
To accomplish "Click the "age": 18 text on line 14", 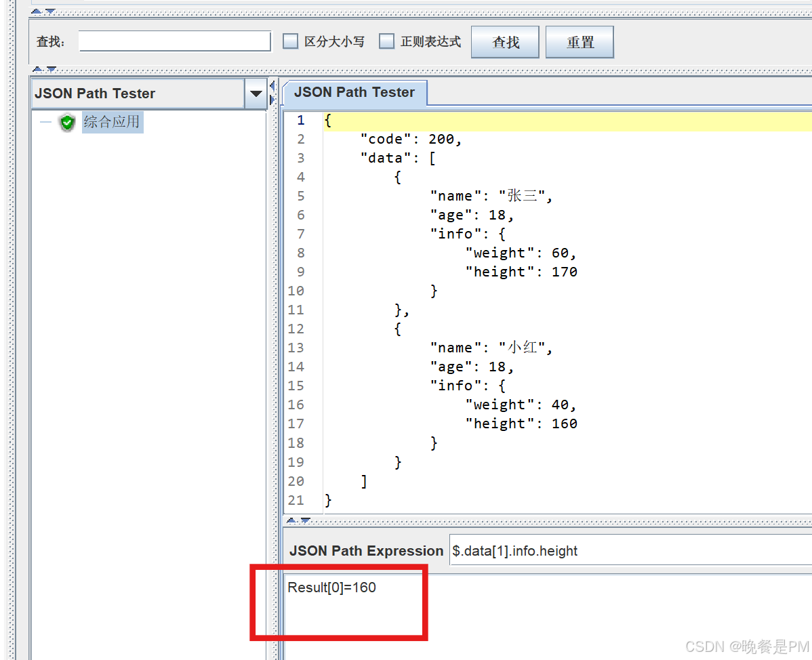I will pyautogui.click(x=471, y=367).
